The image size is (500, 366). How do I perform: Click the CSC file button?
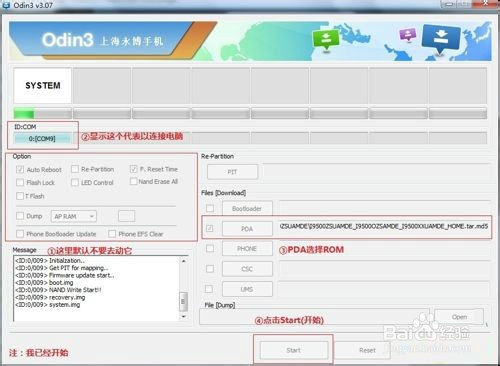tap(247, 269)
